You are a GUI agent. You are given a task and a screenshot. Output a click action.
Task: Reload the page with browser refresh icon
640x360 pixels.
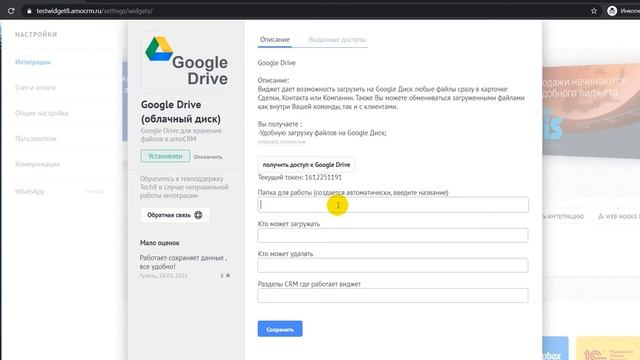click(x=11, y=11)
